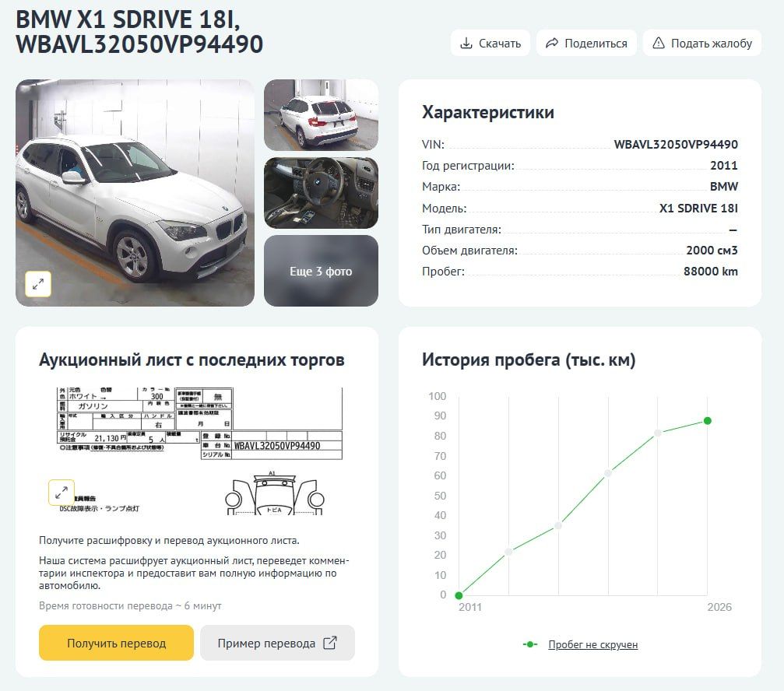
Task: Click the История пробега heading
Action: click(x=529, y=360)
